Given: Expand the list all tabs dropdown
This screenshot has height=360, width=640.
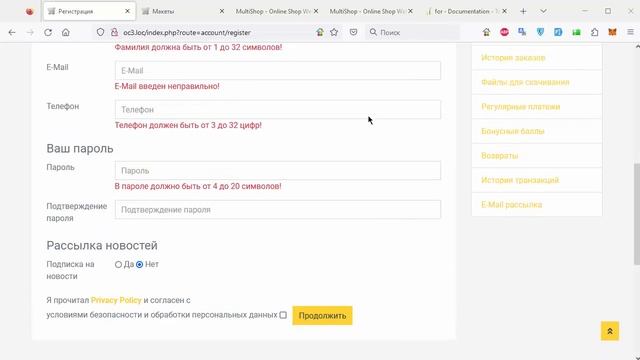Looking at the screenshot, I should [543, 11].
